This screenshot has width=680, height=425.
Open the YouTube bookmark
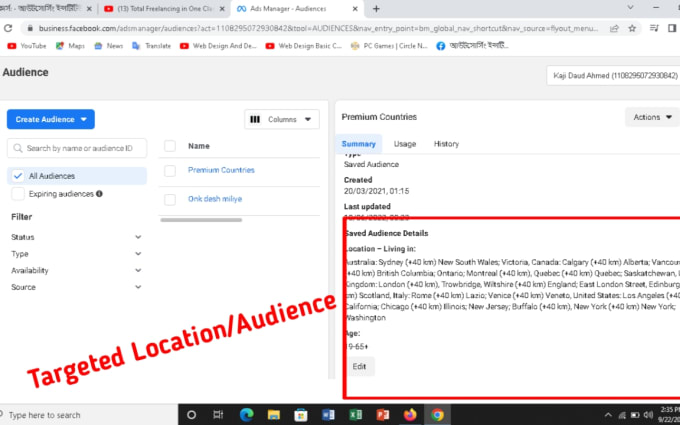point(27,46)
